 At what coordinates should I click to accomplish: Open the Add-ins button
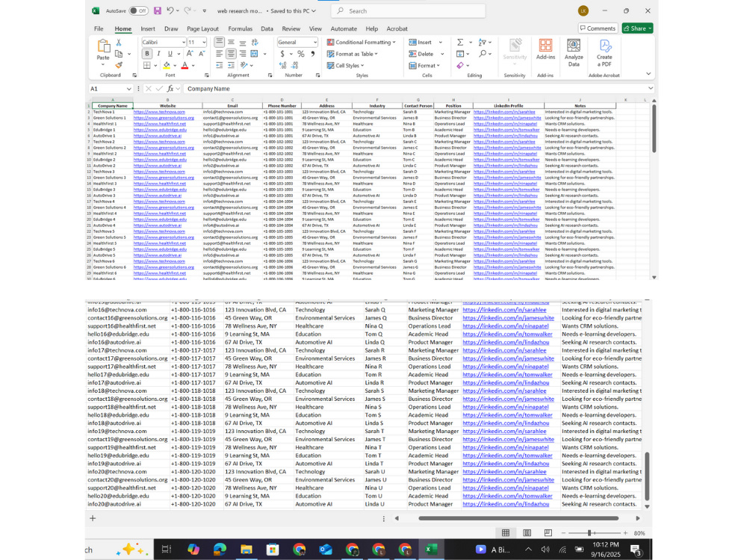545,49
